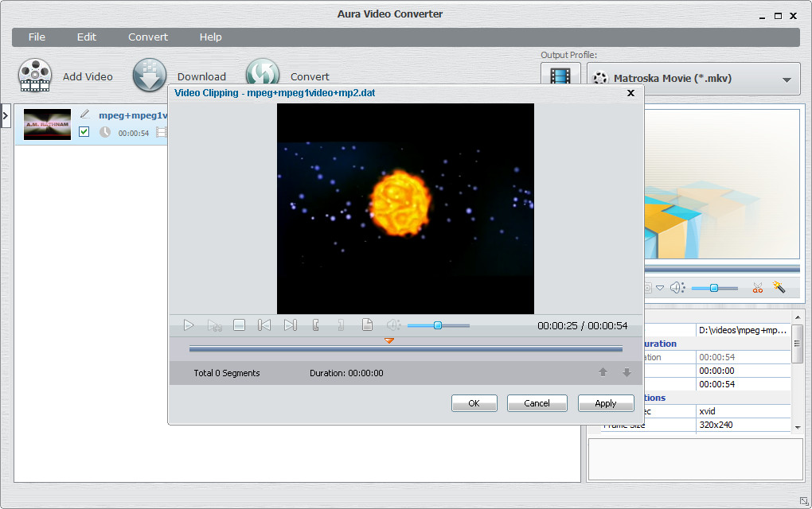The height and width of the screenshot is (509, 812).
Task: Click the Apply button
Action: pos(605,403)
